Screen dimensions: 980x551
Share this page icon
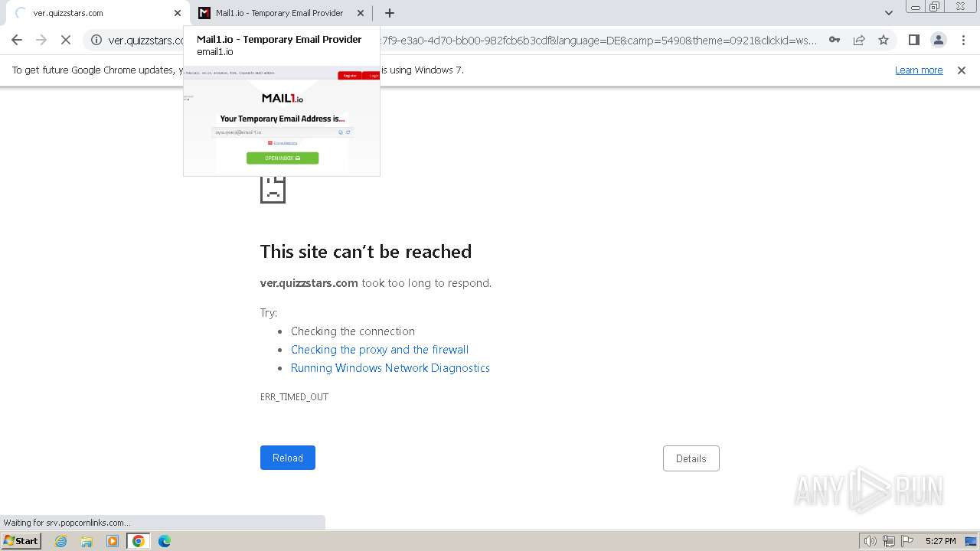click(859, 40)
